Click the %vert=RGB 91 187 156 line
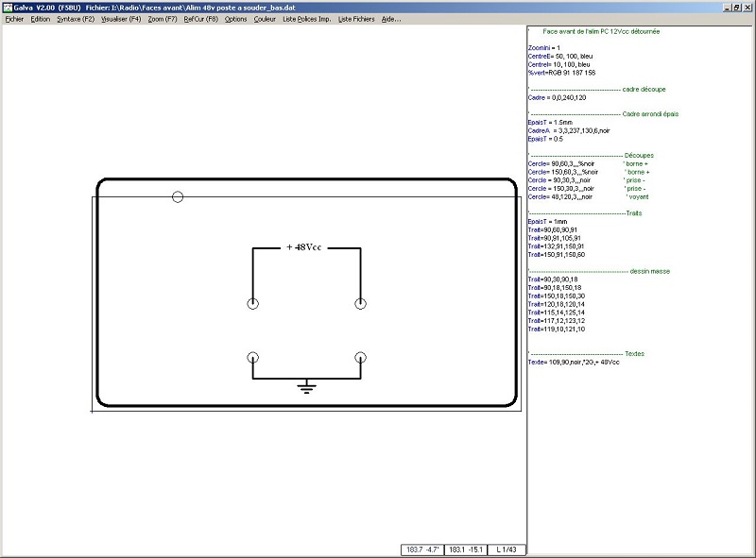756x558 pixels. point(561,73)
